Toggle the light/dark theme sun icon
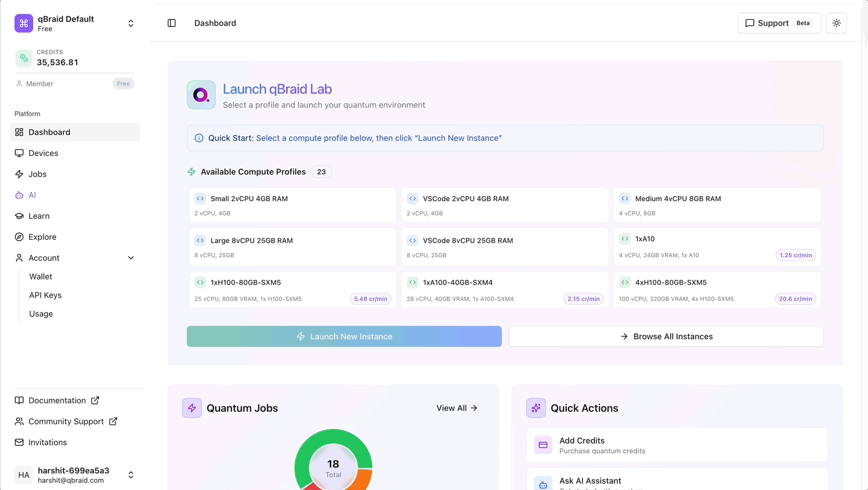Viewport: 868px width, 490px height. (x=837, y=23)
